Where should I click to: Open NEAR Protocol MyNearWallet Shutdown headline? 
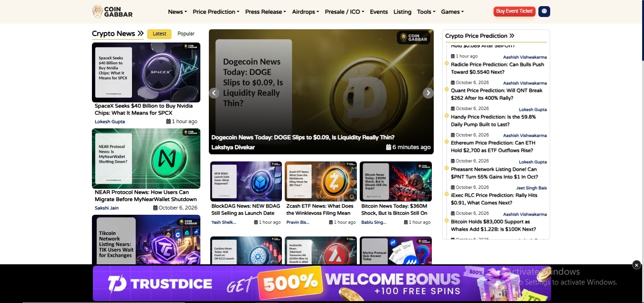point(146,196)
